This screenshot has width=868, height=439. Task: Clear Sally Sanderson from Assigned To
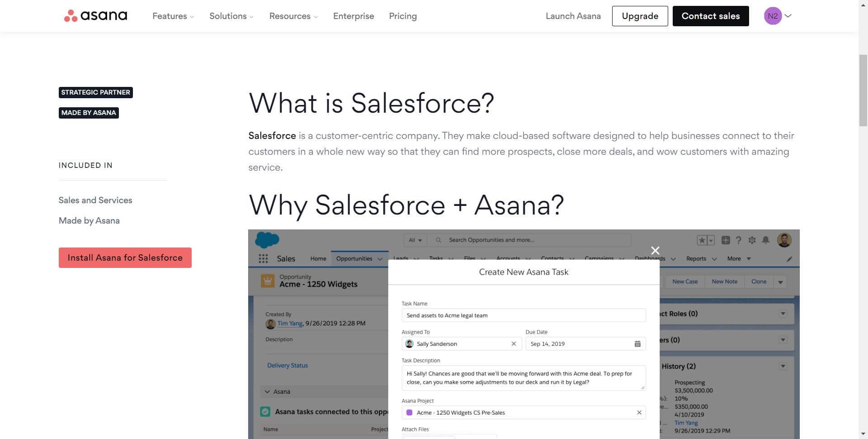(x=514, y=344)
